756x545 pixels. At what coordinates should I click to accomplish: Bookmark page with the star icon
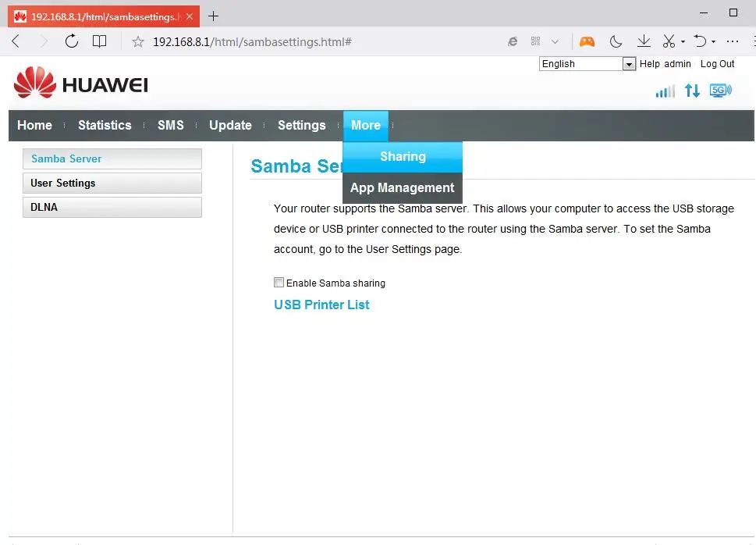pyautogui.click(x=138, y=41)
